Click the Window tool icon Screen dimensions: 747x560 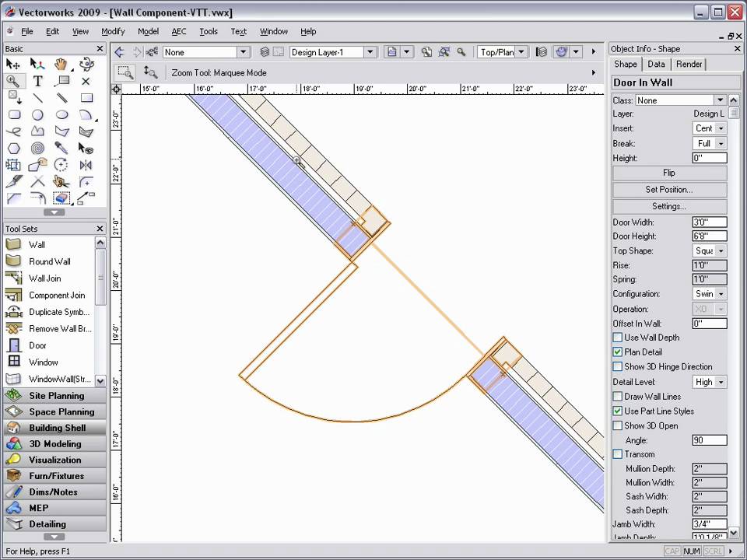(x=14, y=362)
